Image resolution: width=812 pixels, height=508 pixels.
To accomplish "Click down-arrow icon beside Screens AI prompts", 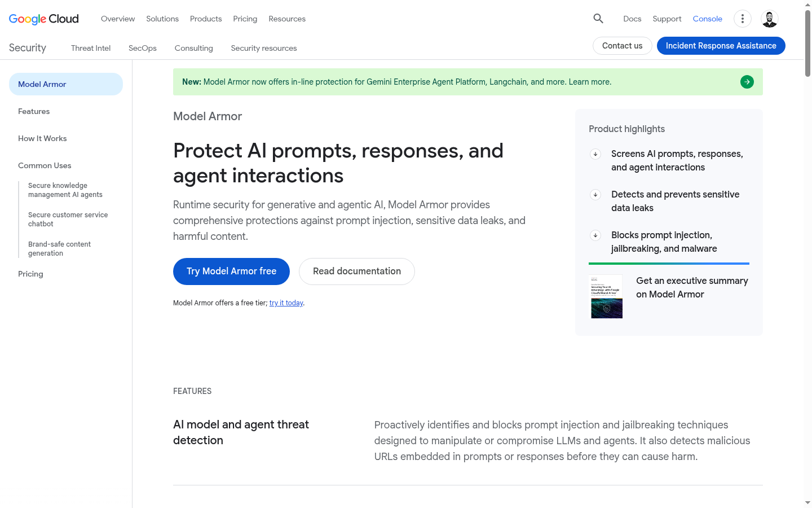I will pos(595,154).
